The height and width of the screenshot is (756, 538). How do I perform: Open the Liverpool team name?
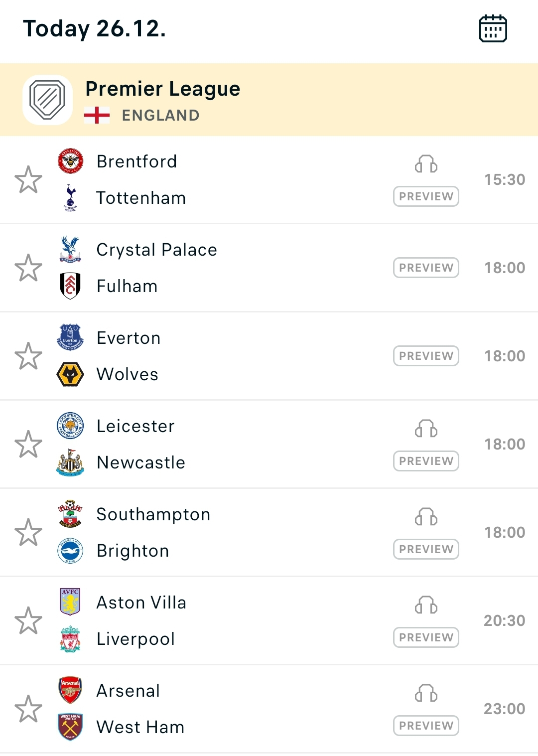(x=135, y=639)
